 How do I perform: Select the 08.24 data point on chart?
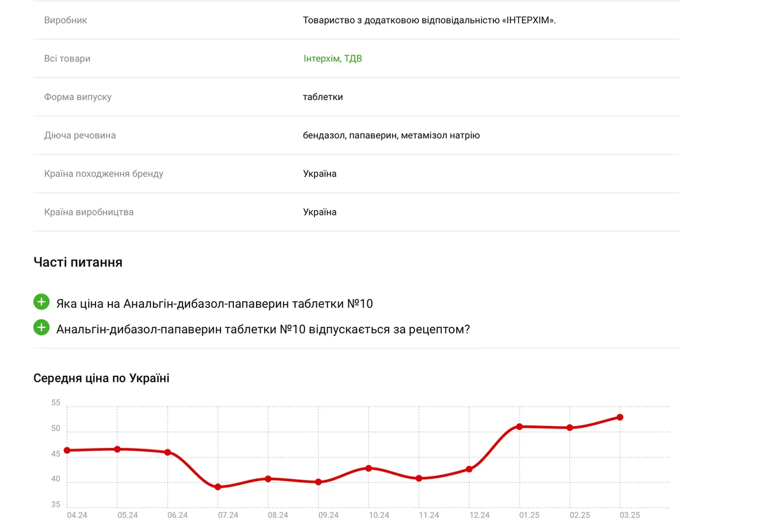[x=268, y=479]
